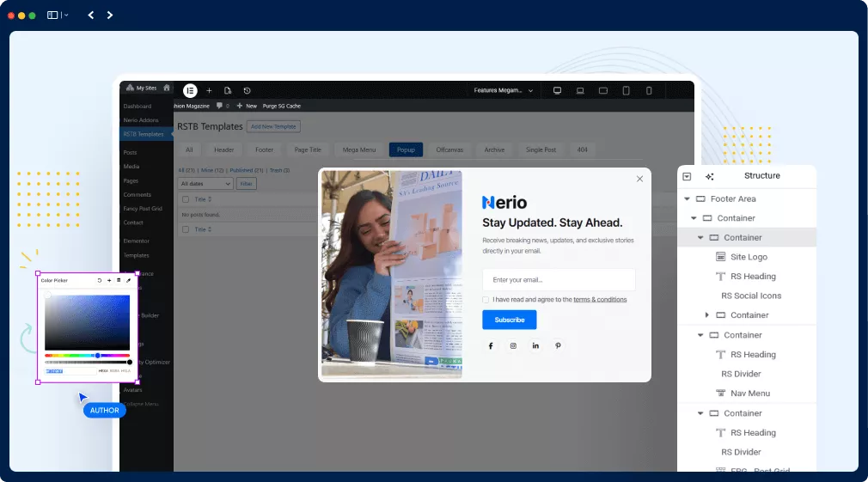Click the Site Logo widget icon
This screenshot has width=868, height=482.
tap(720, 257)
